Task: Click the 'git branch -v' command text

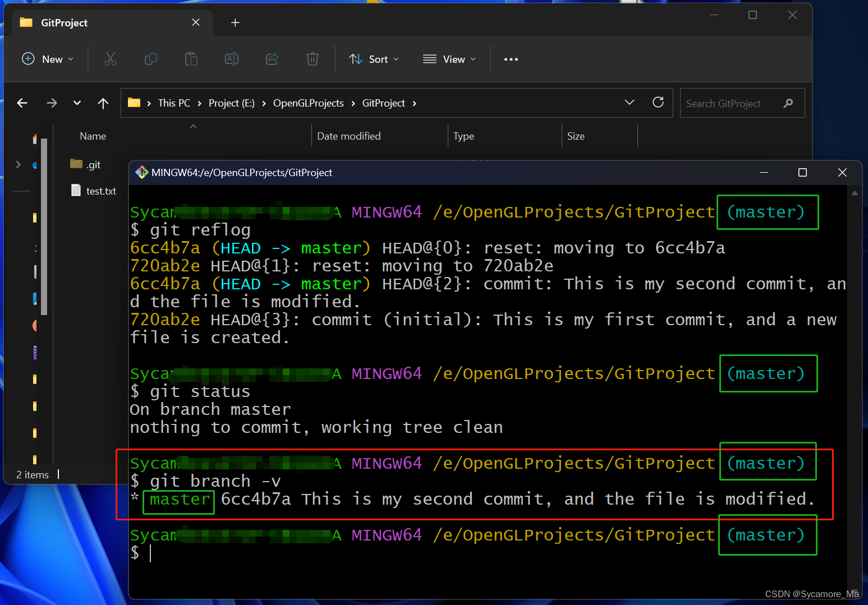Action: pyautogui.click(x=215, y=481)
